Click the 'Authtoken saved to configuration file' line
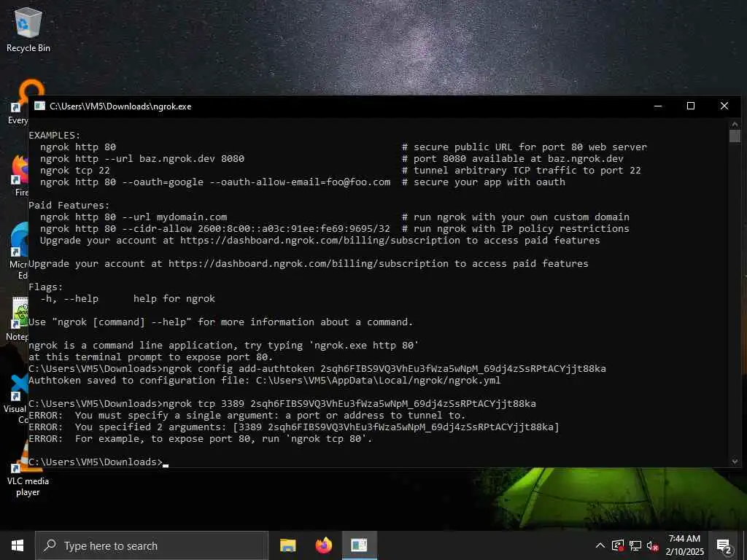Image resolution: width=747 pixels, height=560 pixels. pyautogui.click(x=264, y=380)
